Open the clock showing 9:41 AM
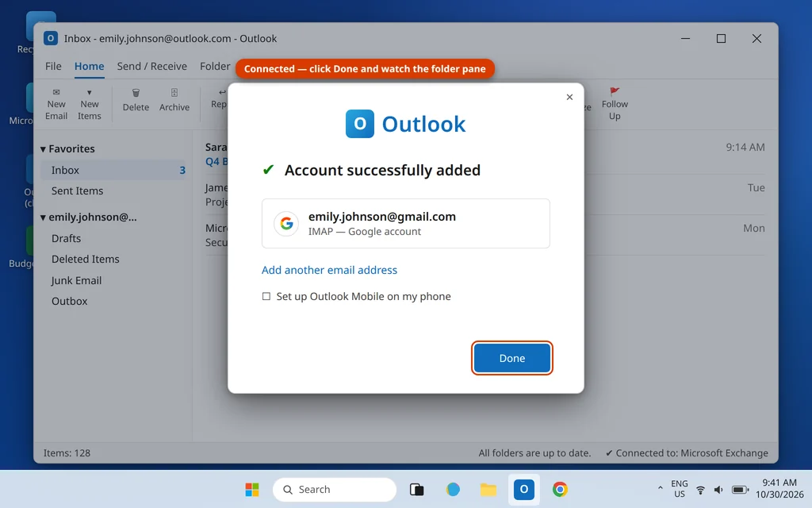The image size is (812, 508). (779, 489)
